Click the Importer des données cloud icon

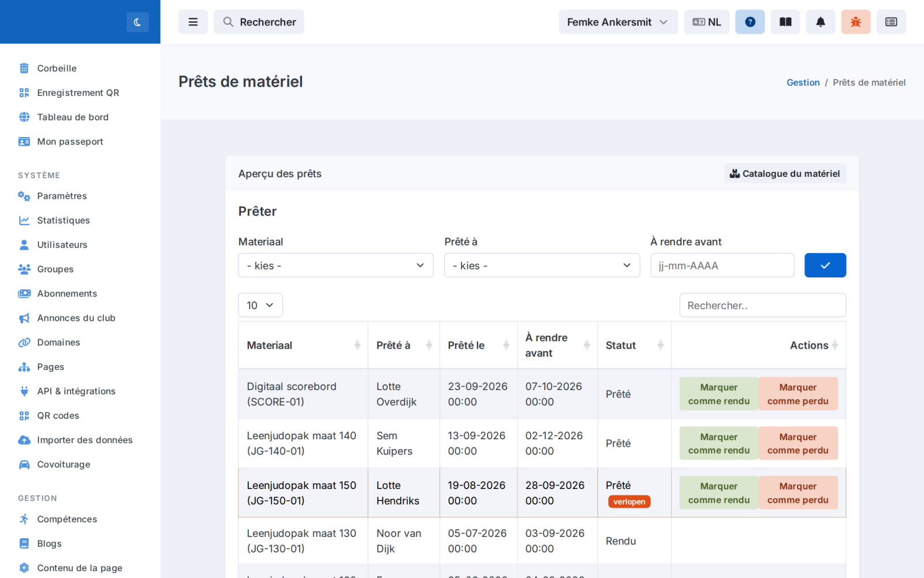[24, 440]
